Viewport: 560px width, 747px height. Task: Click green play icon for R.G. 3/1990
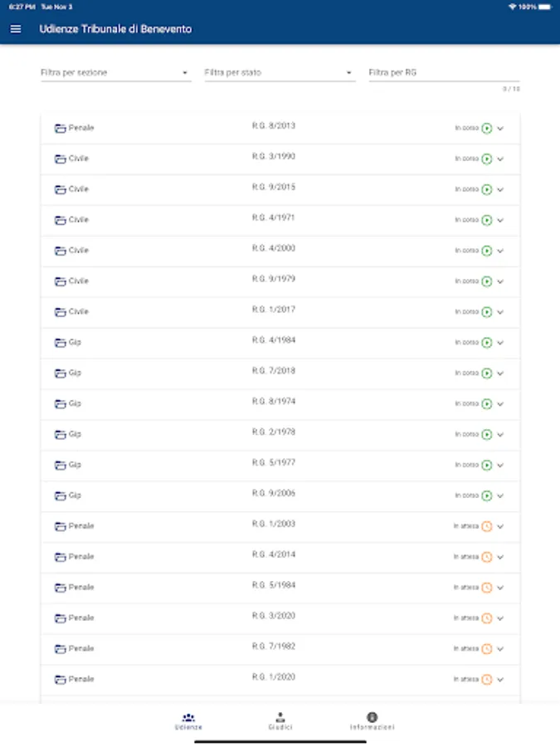point(487,159)
